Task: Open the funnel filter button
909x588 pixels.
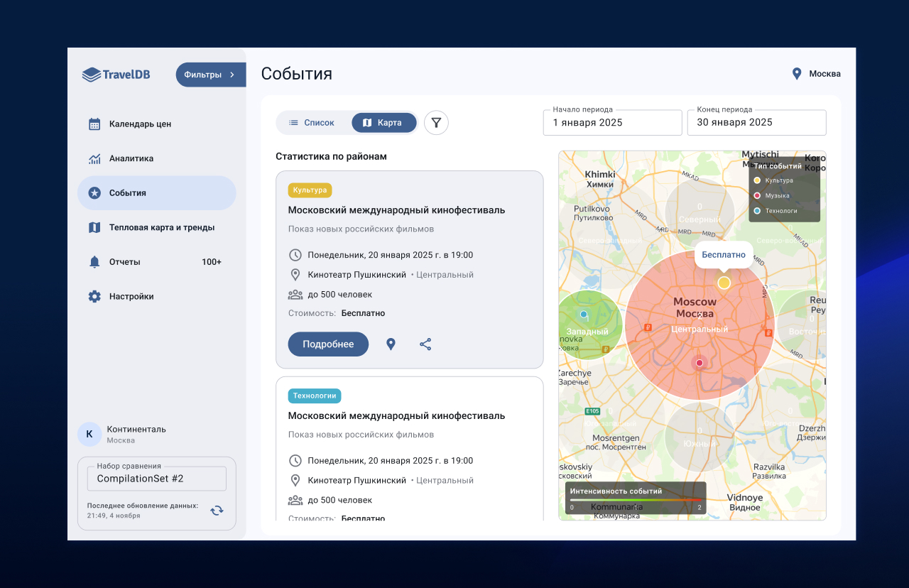Action: [436, 123]
